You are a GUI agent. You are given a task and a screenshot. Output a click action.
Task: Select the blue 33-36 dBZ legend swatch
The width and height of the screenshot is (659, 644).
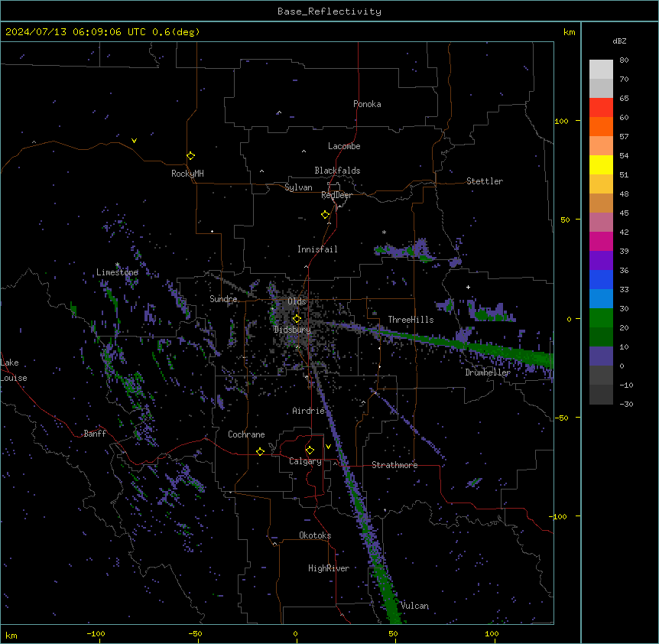pyautogui.click(x=601, y=279)
